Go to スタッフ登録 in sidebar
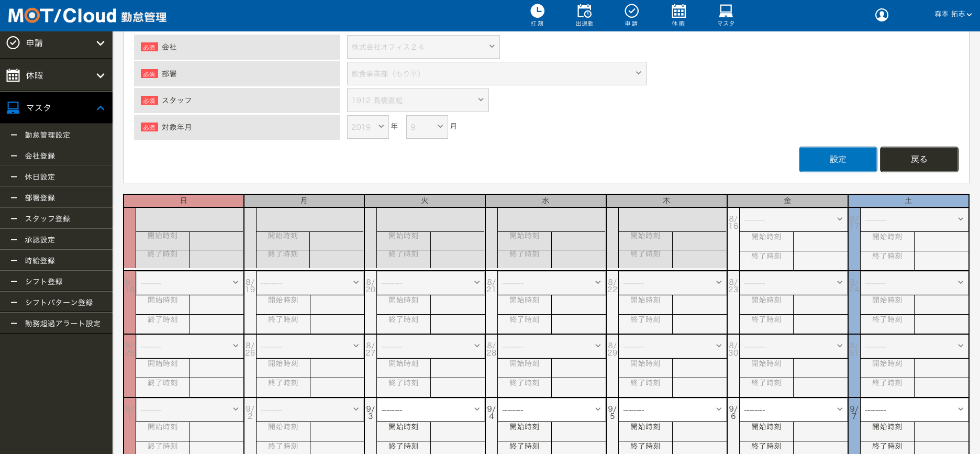 coord(48,219)
